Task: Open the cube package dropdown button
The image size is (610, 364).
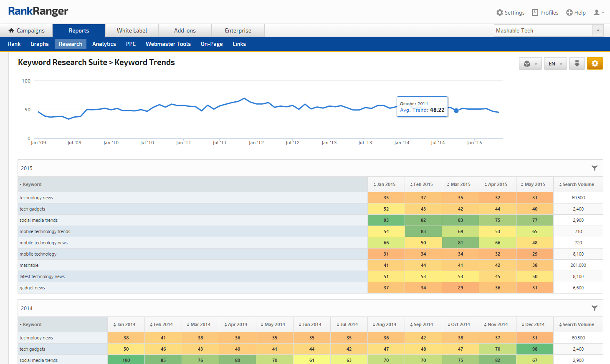Action: point(530,64)
